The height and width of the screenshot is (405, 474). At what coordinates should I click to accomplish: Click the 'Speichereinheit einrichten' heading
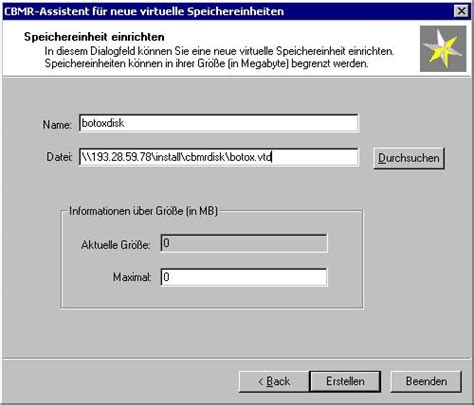coord(94,37)
